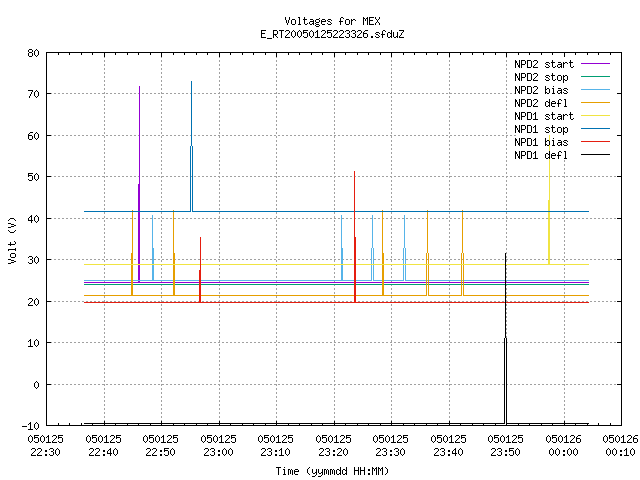Click the yellow NPD1 start legend line sample
Screen dimensions: 640x480
coord(596,116)
